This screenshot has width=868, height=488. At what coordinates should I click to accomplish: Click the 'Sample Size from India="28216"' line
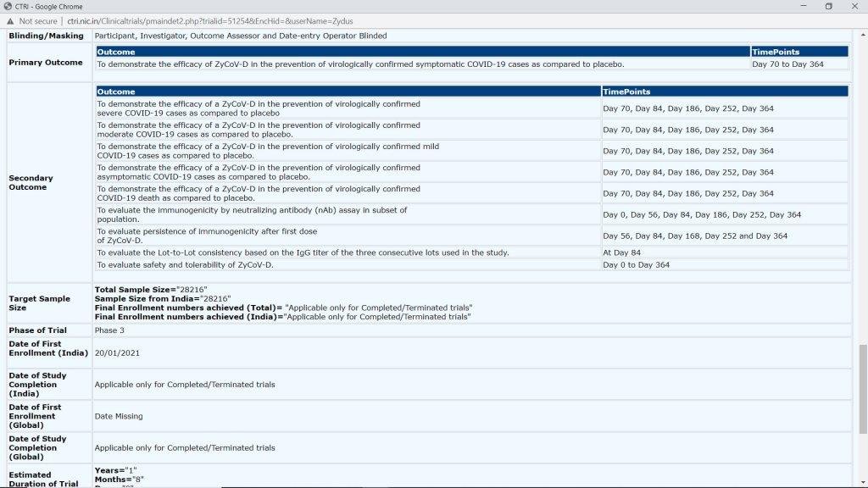[163, 299]
